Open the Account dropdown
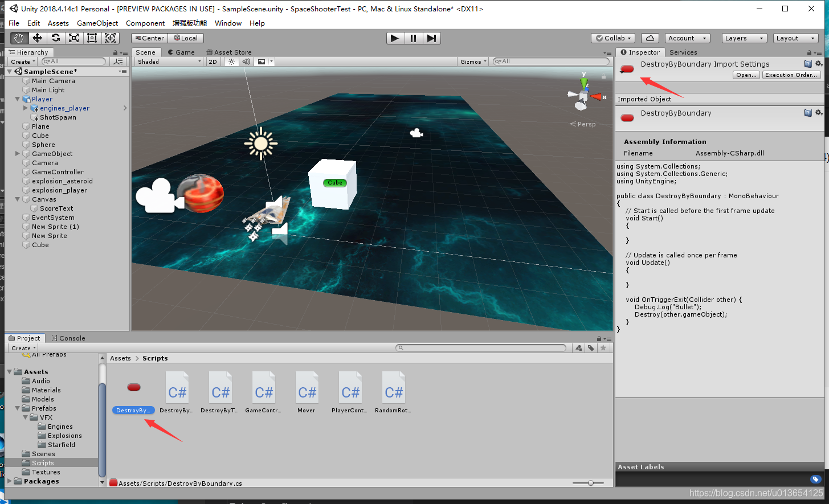Viewport: 829px width, 504px height. tap(687, 38)
